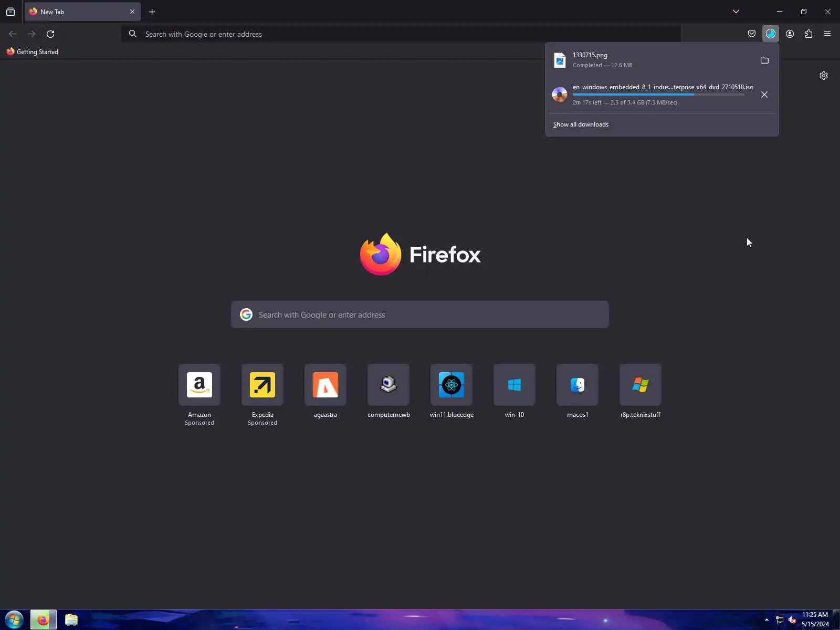Select the New Tab tab
840x630 pixels.
(x=82, y=12)
